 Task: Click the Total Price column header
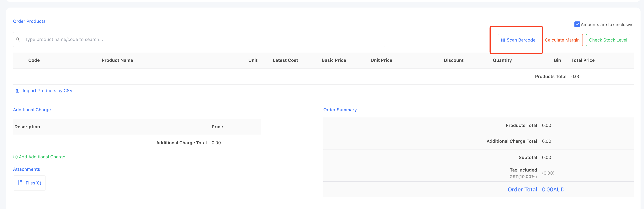tap(583, 60)
